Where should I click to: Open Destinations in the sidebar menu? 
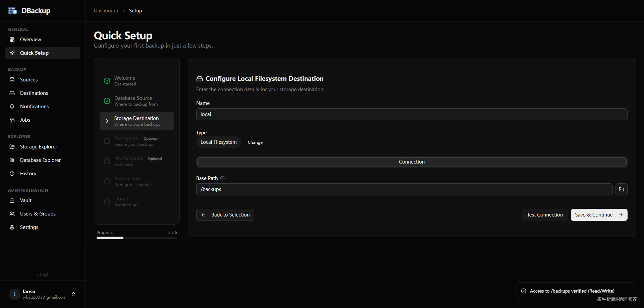coord(34,93)
